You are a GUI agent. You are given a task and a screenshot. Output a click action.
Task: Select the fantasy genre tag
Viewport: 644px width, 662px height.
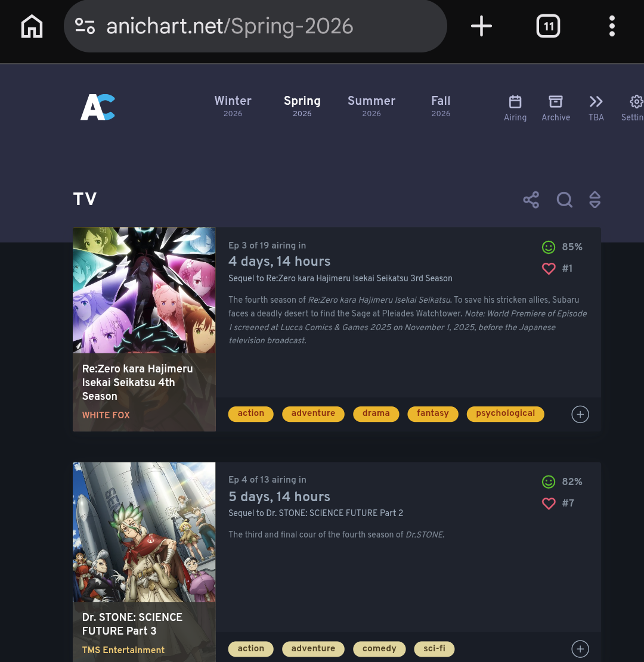[433, 414]
